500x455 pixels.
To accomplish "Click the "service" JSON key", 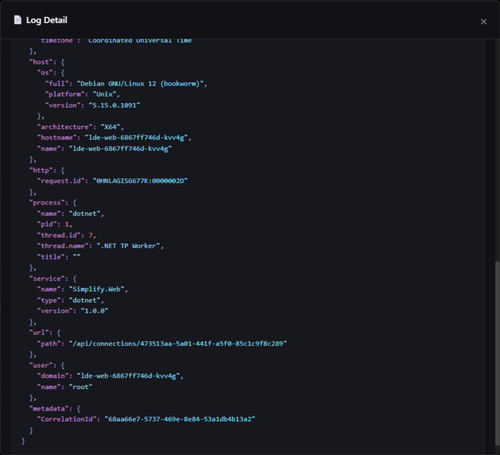I will [47, 279].
